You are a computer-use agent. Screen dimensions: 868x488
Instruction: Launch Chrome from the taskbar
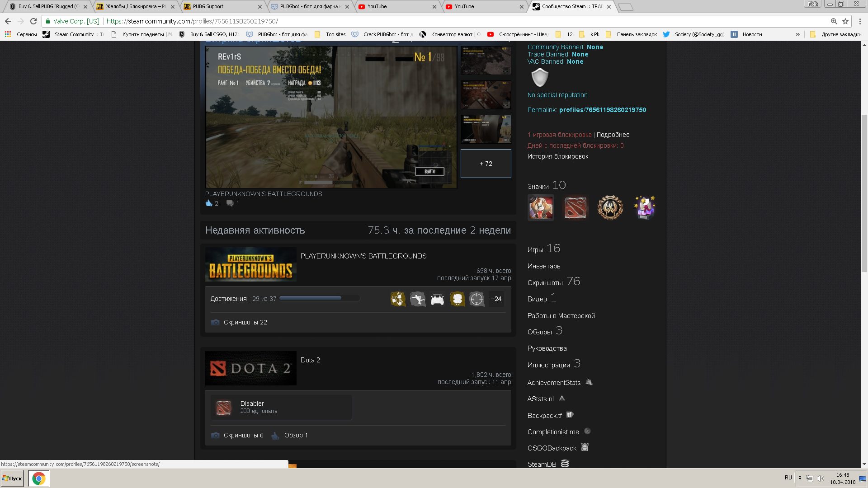[x=39, y=479]
